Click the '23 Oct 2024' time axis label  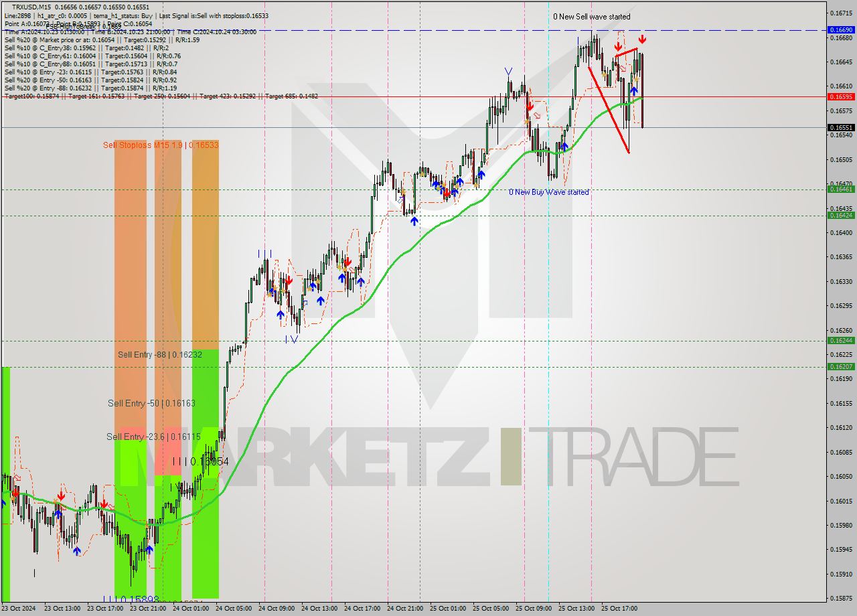pos(18,609)
